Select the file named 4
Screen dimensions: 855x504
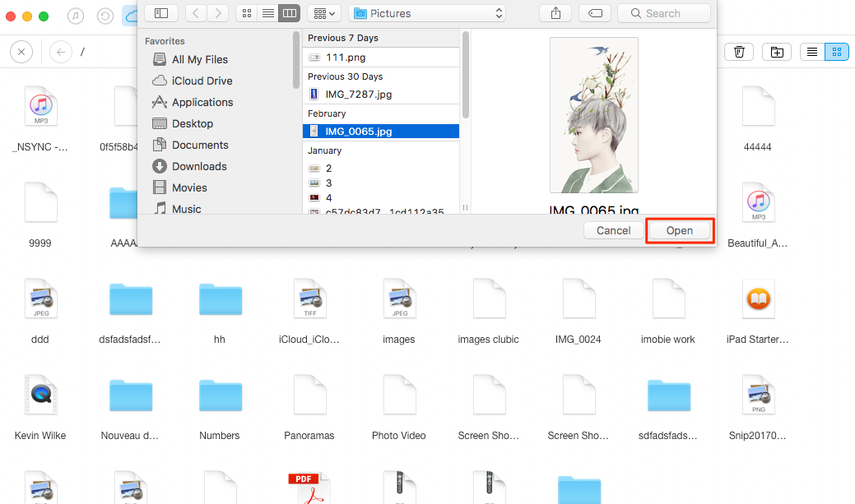pos(381,197)
